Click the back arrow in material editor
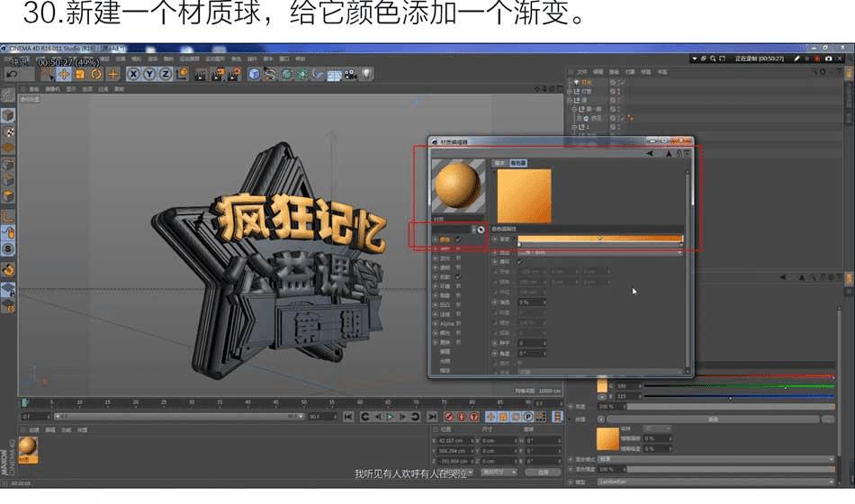Image resolution: width=855 pixels, height=504 pixels. pyautogui.click(x=650, y=154)
